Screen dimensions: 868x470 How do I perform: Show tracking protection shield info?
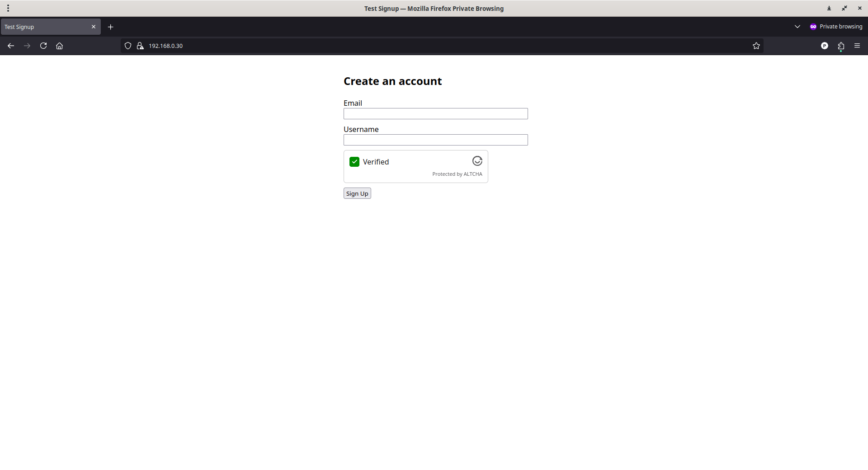coord(128,46)
